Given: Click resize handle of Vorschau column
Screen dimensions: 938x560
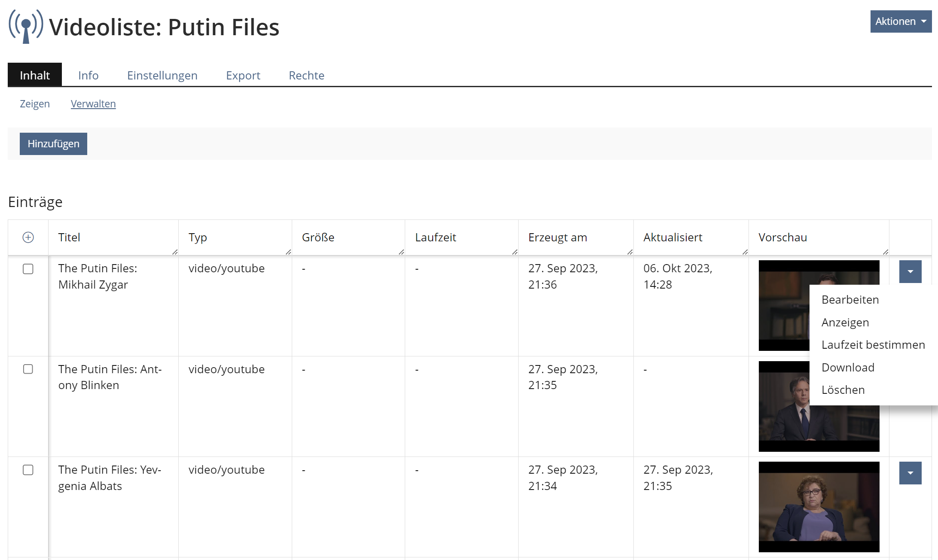Looking at the screenshot, I should pos(886,252).
